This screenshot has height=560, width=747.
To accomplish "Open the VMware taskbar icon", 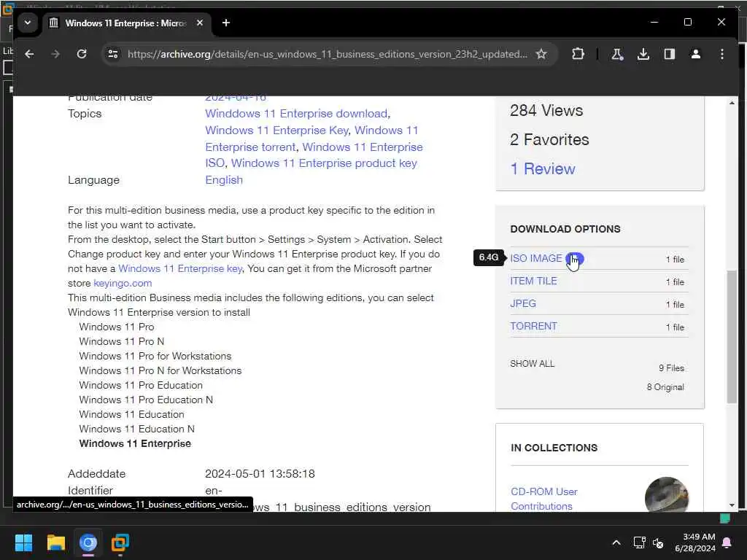I will tap(120, 542).
